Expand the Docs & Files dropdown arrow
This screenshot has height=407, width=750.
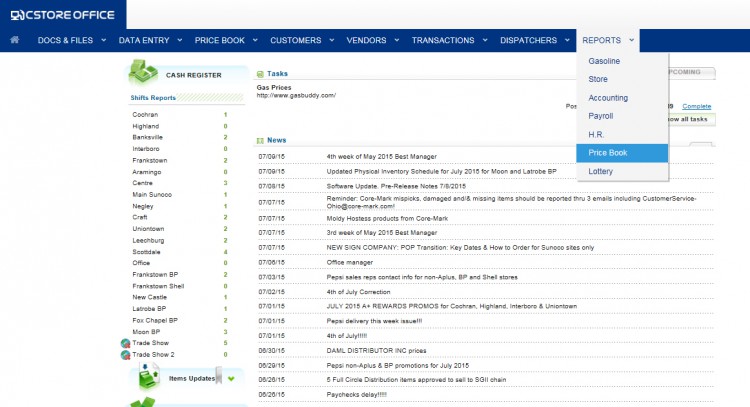[103, 40]
